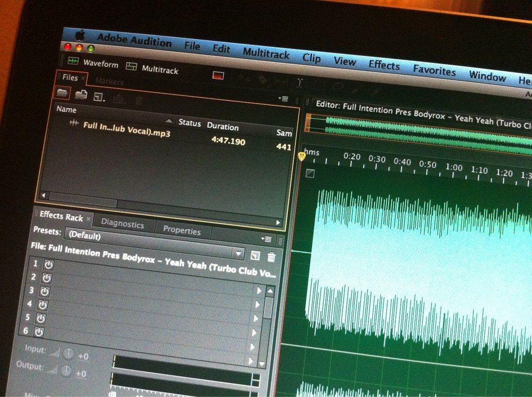Open the Edit menu
The height and width of the screenshot is (397, 532).
pyautogui.click(x=221, y=49)
